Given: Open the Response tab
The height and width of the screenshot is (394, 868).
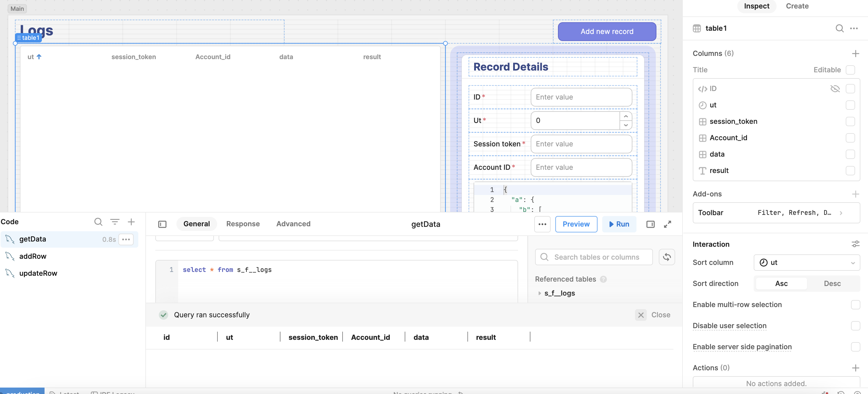Looking at the screenshot, I should pyautogui.click(x=243, y=224).
